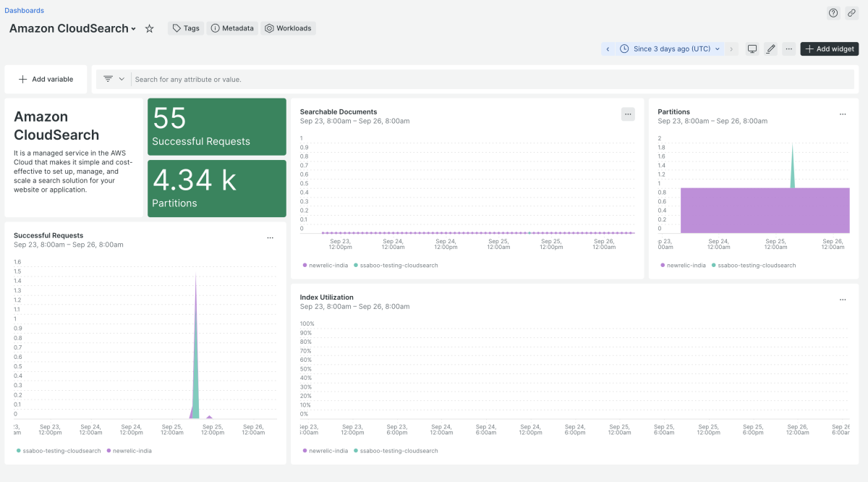Viewport: 868px width, 482px height.
Task: Go to the Dashboards breadcrumb link
Action: (25, 11)
